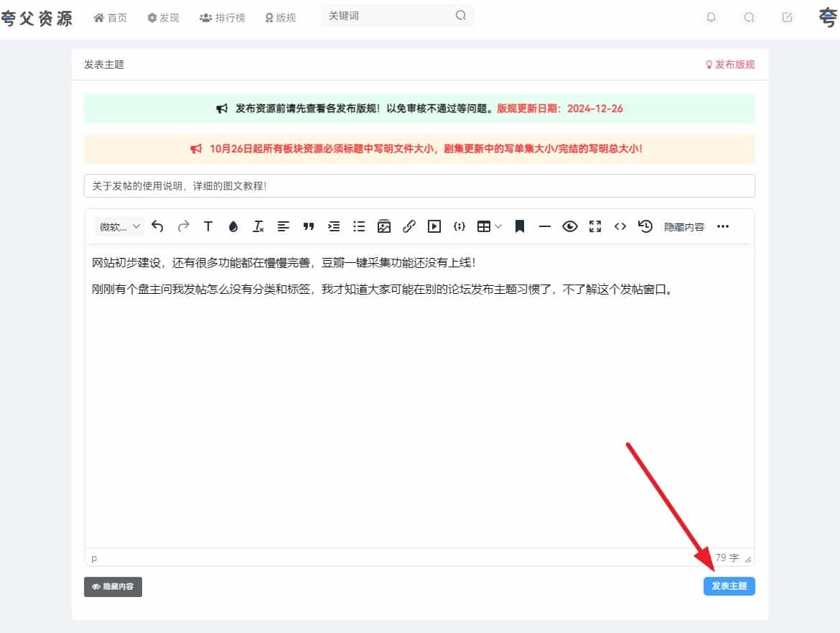
Task: Open the text color droplet tool
Action: pyautogui.click(x=233, y=226)
